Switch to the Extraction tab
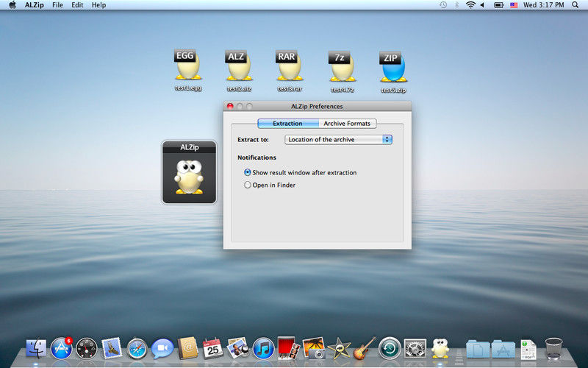Viewport: 588px width, 368px height. 287,124
